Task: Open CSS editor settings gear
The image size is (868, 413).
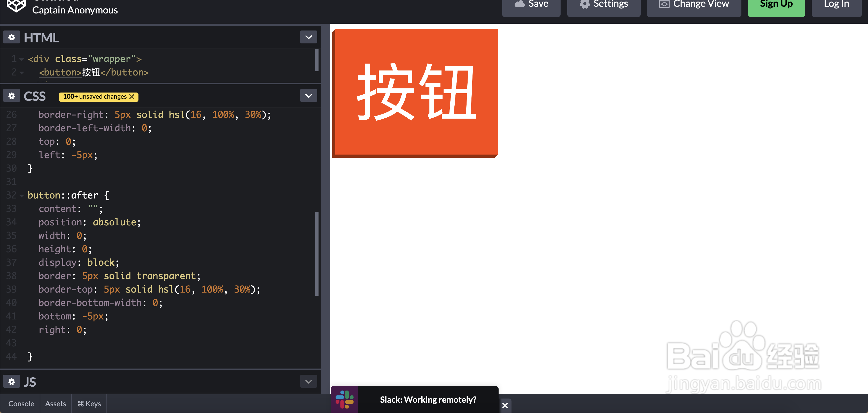Action: (11, 96)
